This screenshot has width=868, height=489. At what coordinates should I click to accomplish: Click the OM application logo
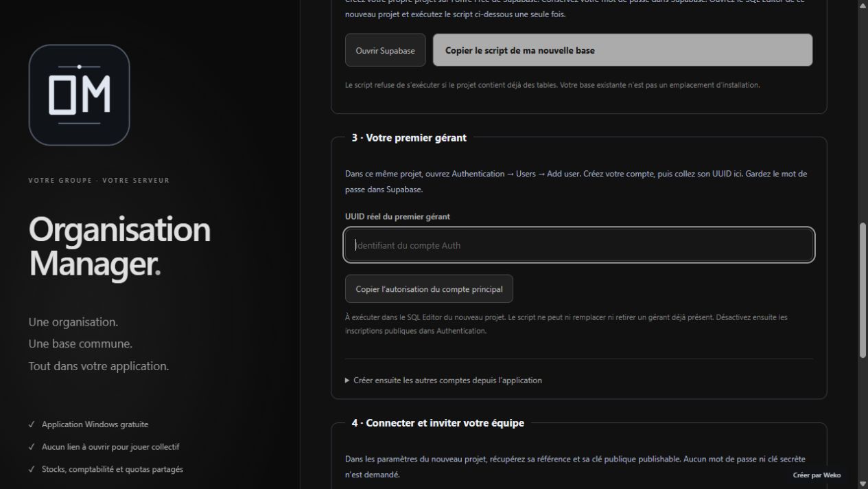(x=79, y=95)
